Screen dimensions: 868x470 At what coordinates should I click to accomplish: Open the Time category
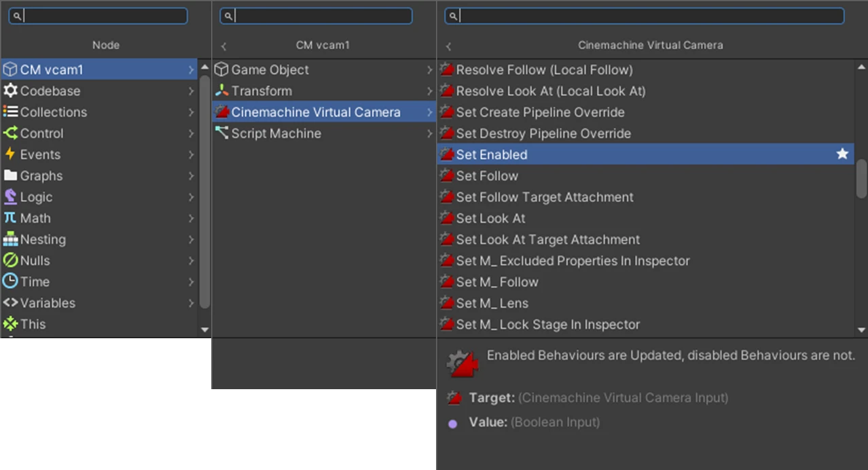99,282
